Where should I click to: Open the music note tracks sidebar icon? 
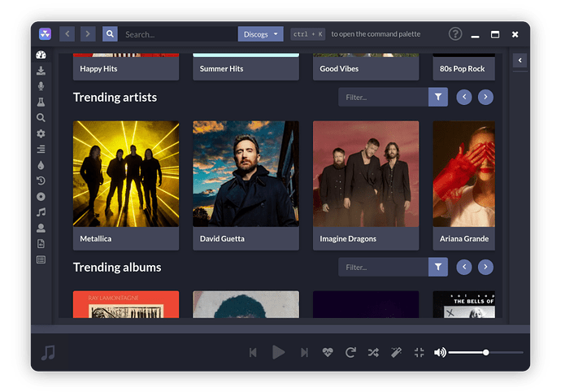pos(41,212)
